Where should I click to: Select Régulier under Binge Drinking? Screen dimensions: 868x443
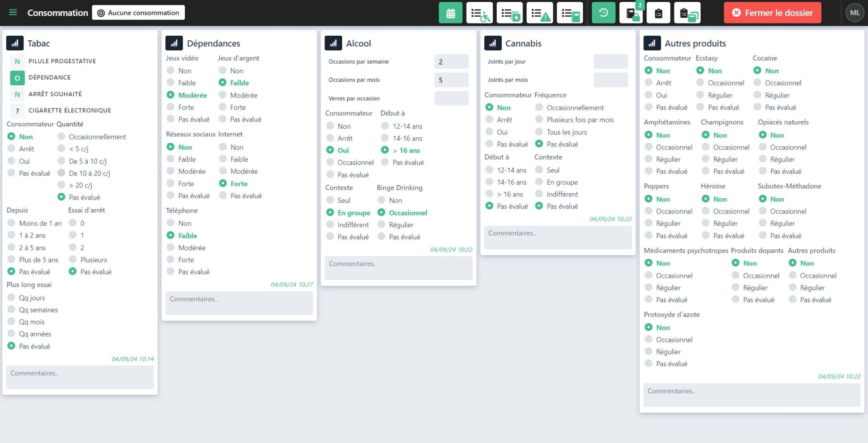click(382, 224)
